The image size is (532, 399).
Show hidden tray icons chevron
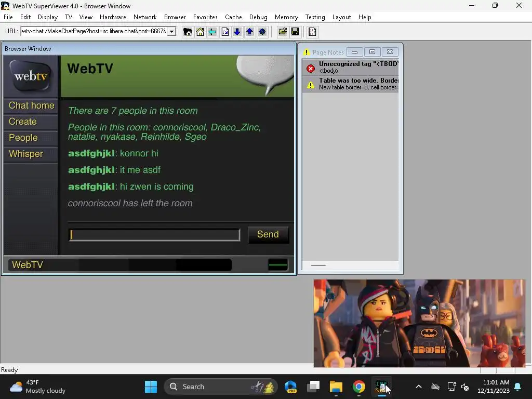[419, 387]
